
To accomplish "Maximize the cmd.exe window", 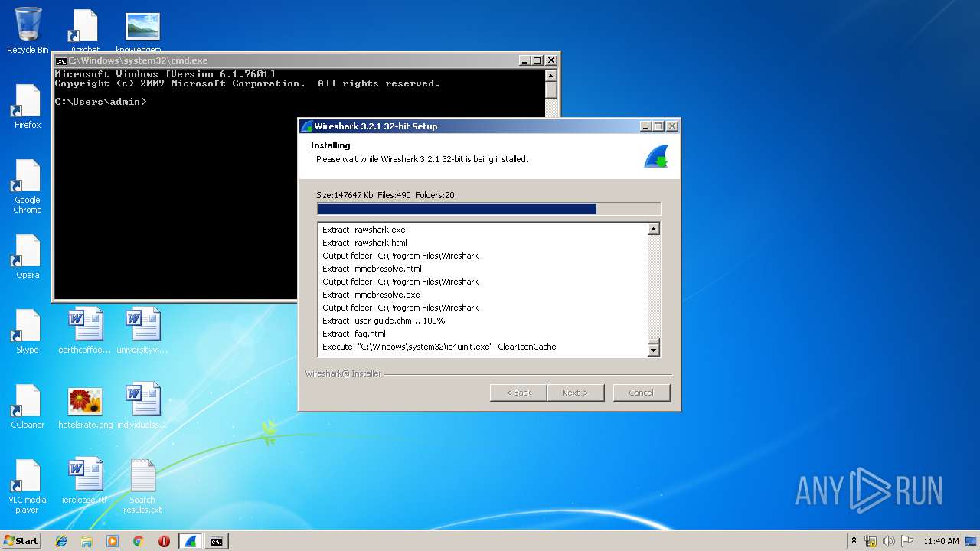I will coord(537,60).
